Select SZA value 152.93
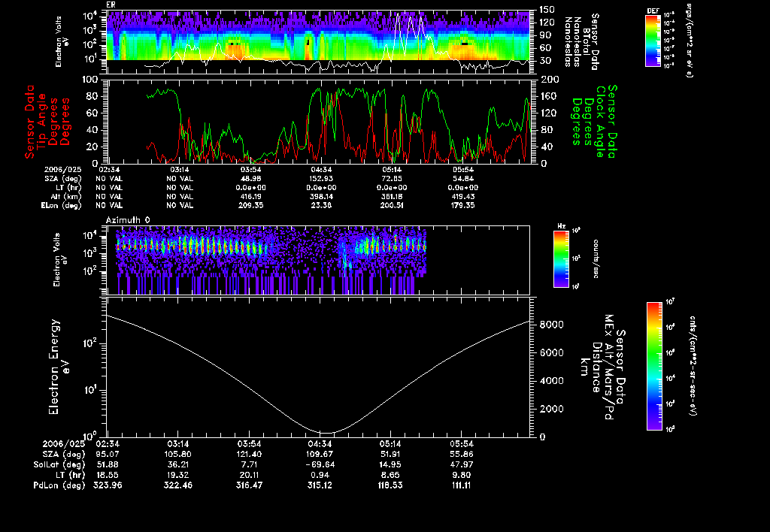Image resolution: width=770 pixels, height=532 pixels. (x=321, y=179)
